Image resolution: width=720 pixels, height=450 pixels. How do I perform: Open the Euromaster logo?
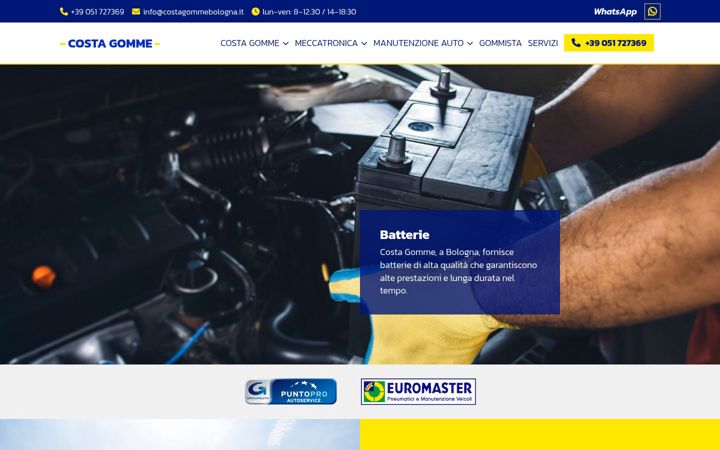(x=418, y=392)
